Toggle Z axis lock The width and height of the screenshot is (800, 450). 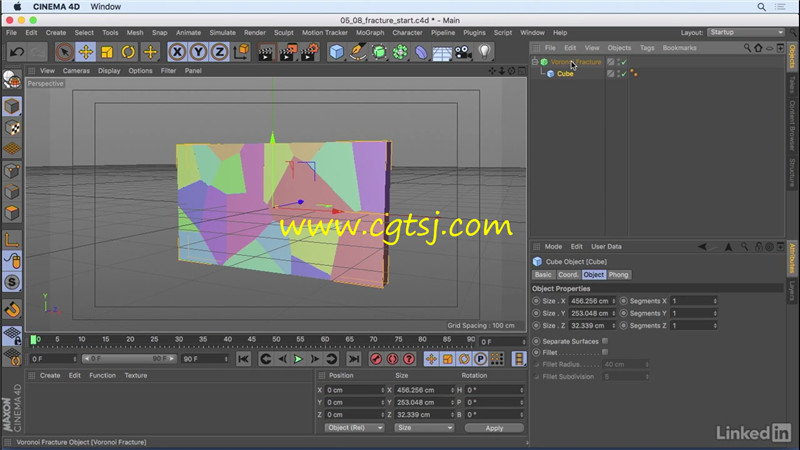[x=219, y=52]
